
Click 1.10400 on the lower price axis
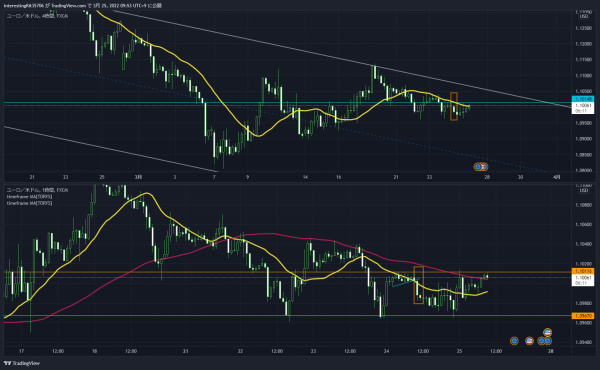pyautogui.click(x=584, y=244)
